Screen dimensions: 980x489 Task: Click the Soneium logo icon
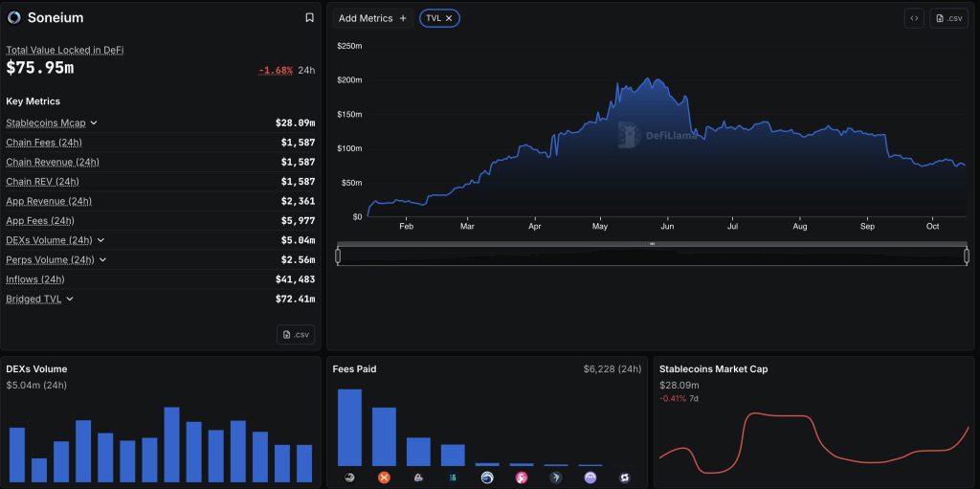click(14, 17)
